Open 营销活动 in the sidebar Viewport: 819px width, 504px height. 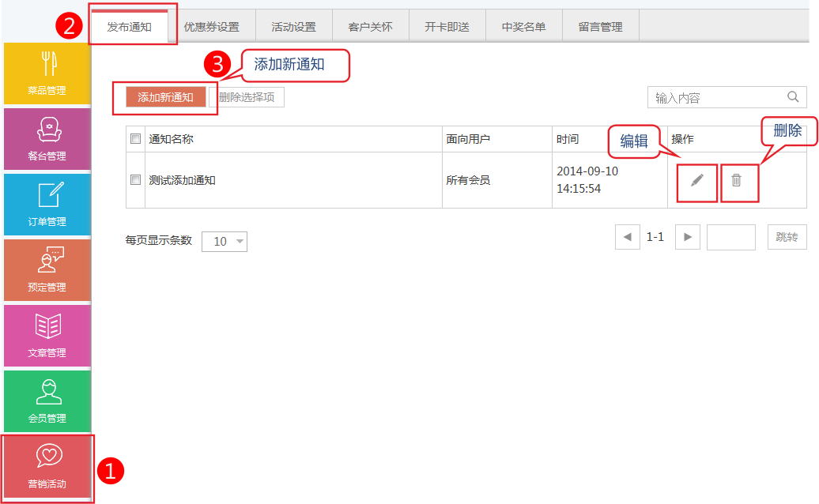[47, 468]
